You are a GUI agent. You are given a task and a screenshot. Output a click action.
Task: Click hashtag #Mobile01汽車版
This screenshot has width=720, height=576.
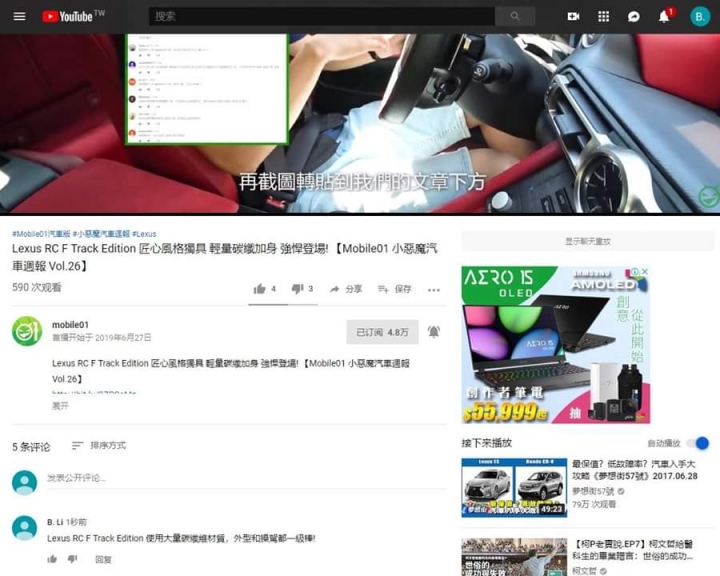[x=41, y=234]
